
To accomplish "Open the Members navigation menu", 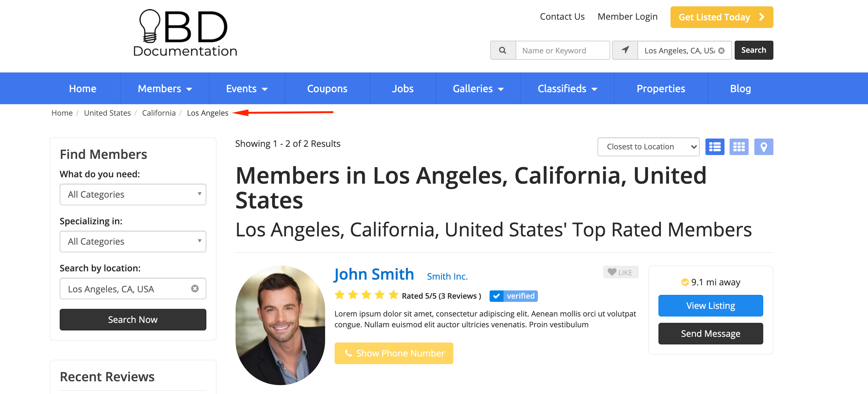I will [165, 88].
